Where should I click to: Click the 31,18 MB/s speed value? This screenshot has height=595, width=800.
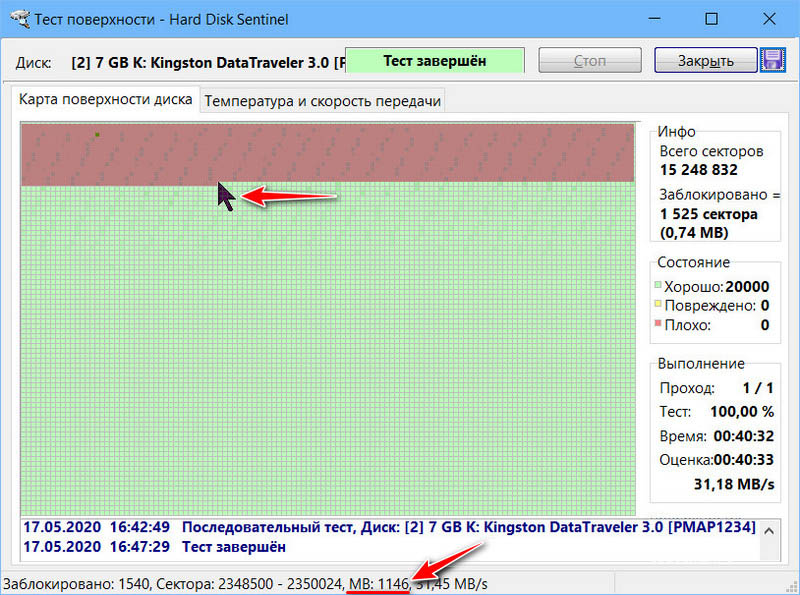(x=734, y=484)
